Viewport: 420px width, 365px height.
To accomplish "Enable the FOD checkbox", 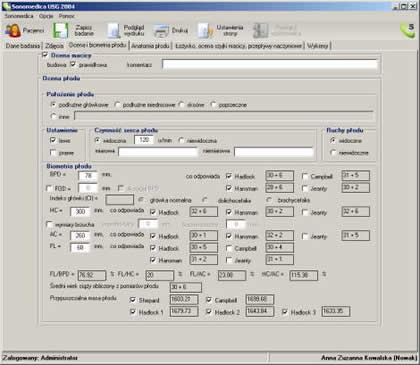I will pos(49,188).
